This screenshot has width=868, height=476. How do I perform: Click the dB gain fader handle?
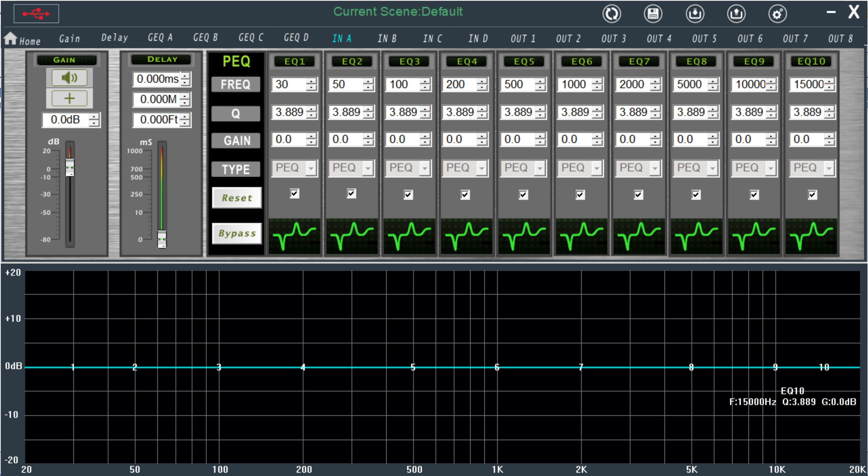[70, 167]
